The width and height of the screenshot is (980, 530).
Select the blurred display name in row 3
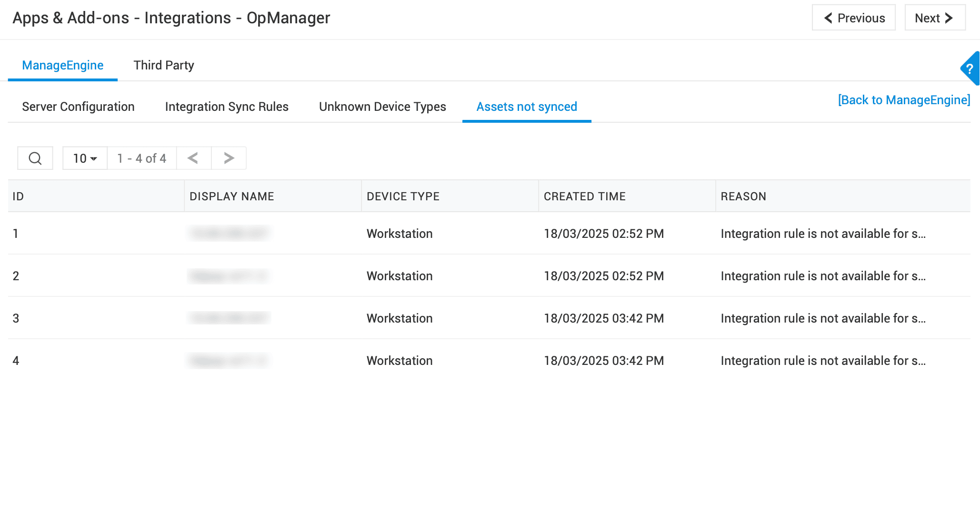click(229, 318)
